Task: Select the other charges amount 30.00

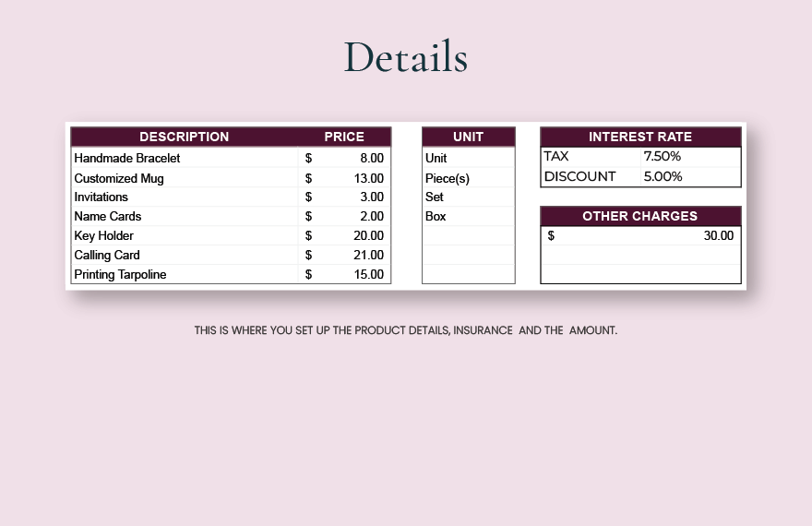Action: pyautogui.click(x=718, y=235)
